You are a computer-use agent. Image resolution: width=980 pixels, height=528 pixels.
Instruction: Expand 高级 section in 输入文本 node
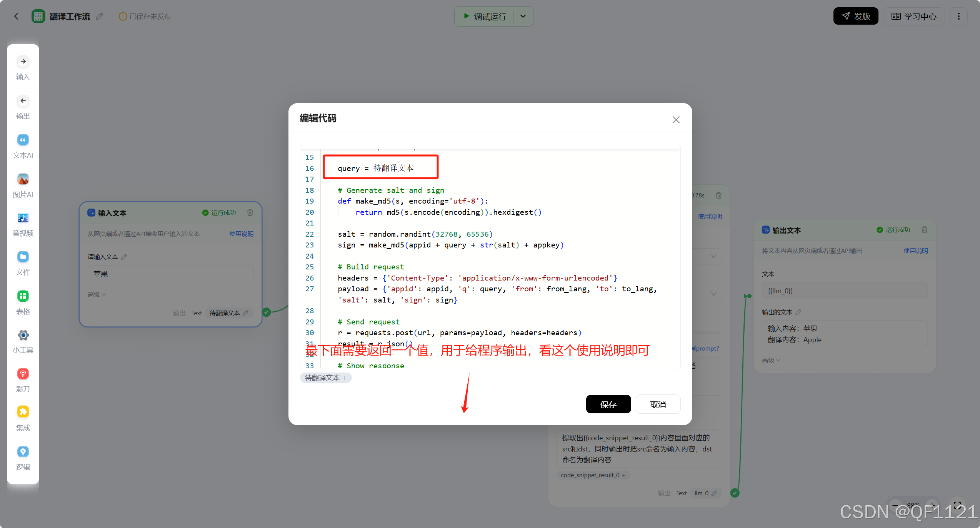pos(97,294)
